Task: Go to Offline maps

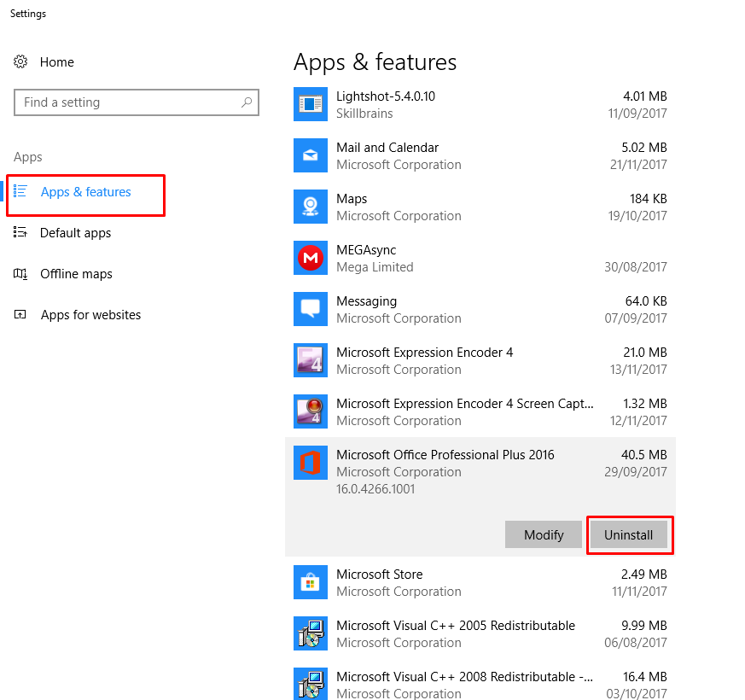Action: point(76,274)
